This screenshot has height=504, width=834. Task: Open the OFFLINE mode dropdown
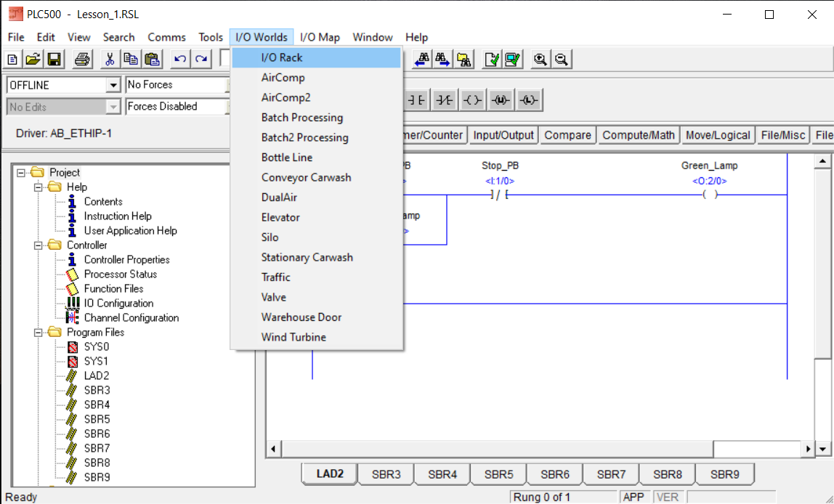point(113,85)
